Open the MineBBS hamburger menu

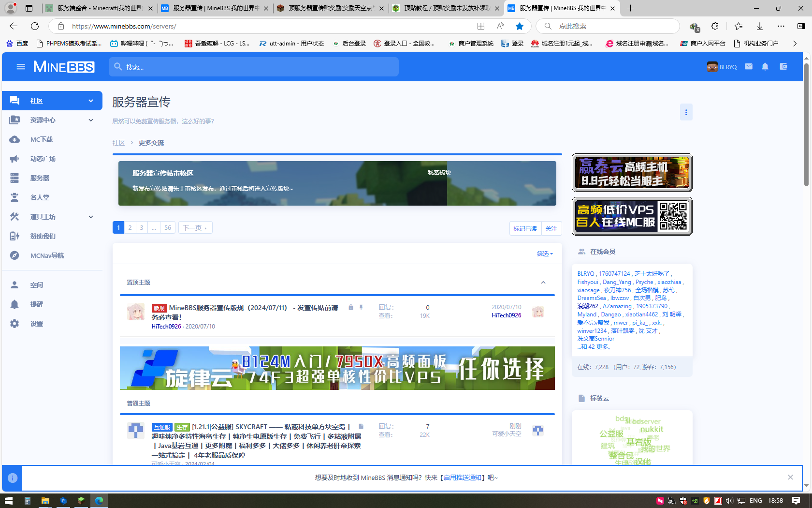(21, 67)
